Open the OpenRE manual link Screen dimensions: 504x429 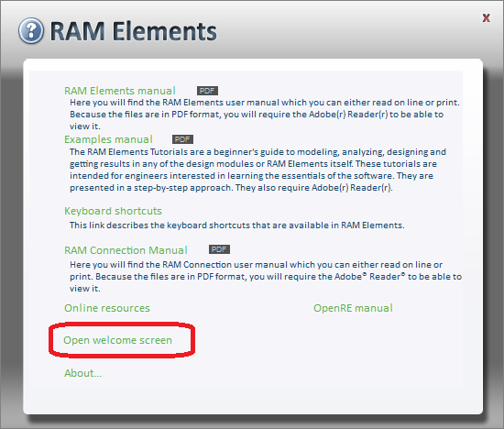(353, 308)
